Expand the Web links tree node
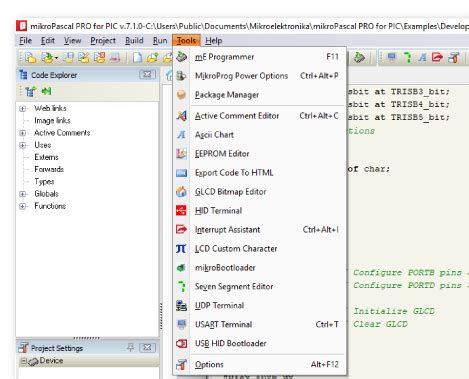 click(23, 109)
